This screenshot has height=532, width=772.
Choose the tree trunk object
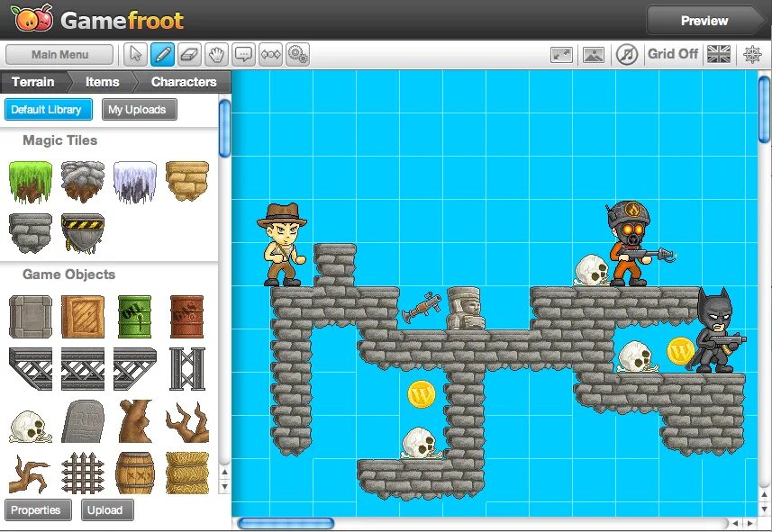(x=135, y=421)
